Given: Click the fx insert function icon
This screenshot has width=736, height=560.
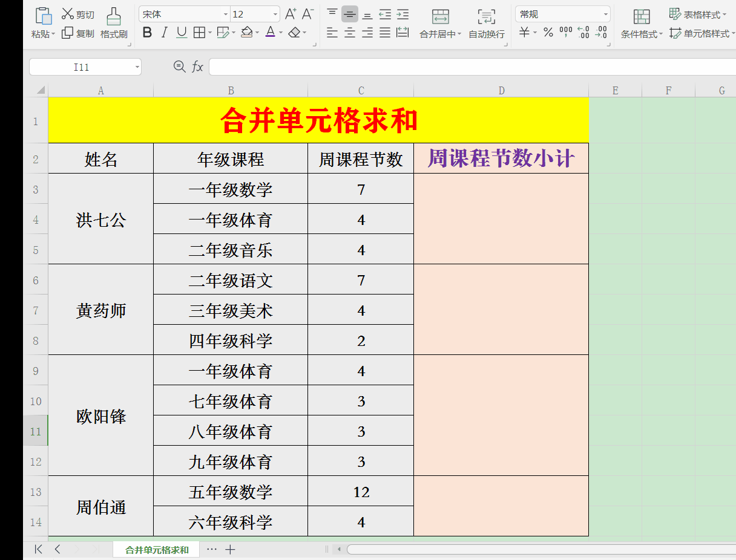Looking at the screenshot, I should coord(198,67).
